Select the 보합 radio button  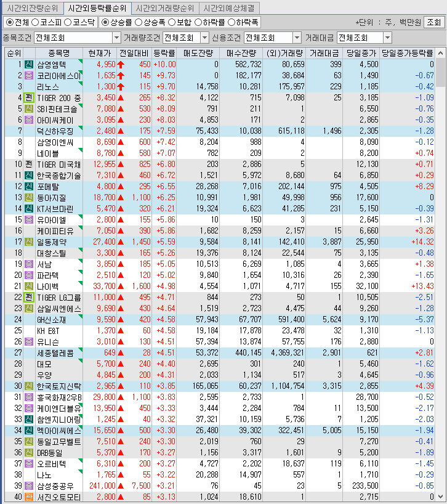tap(172, 22)
